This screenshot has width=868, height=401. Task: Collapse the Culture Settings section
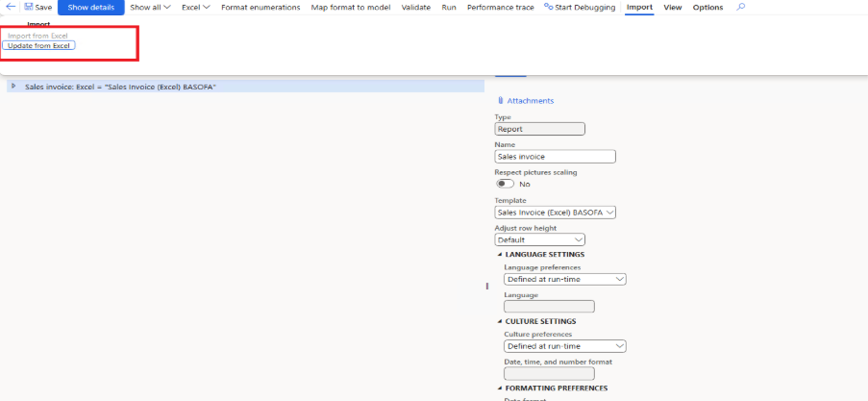tap(500, 321)
